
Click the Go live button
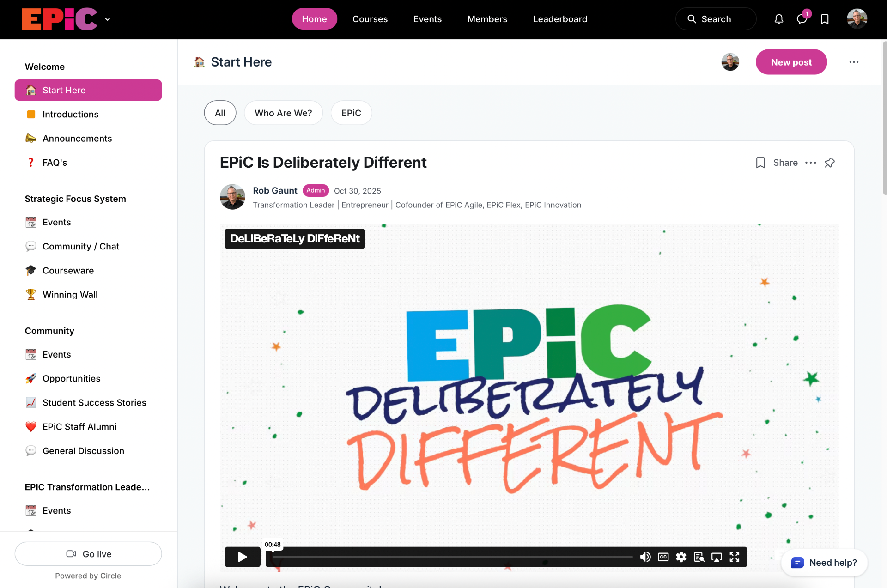tap(88, 554)
